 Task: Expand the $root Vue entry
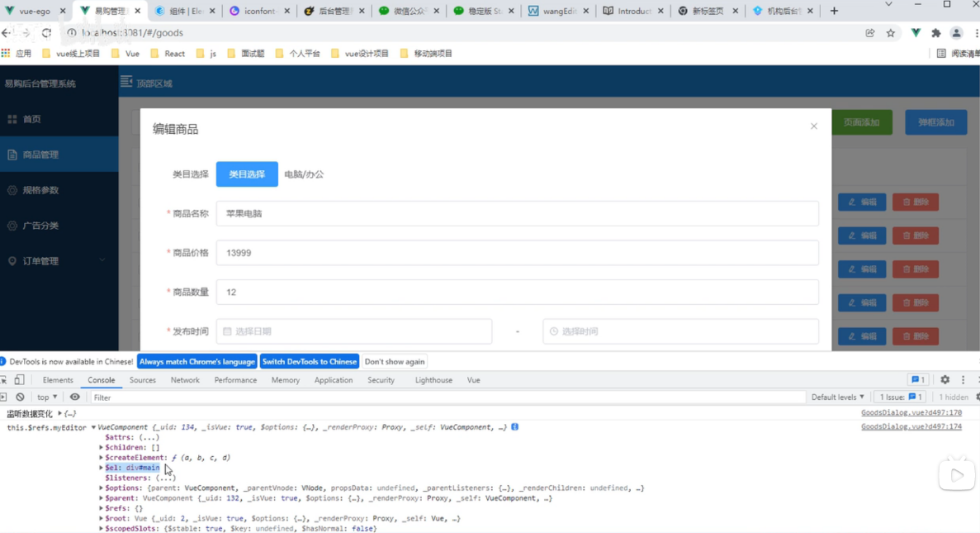click(102, 519)
